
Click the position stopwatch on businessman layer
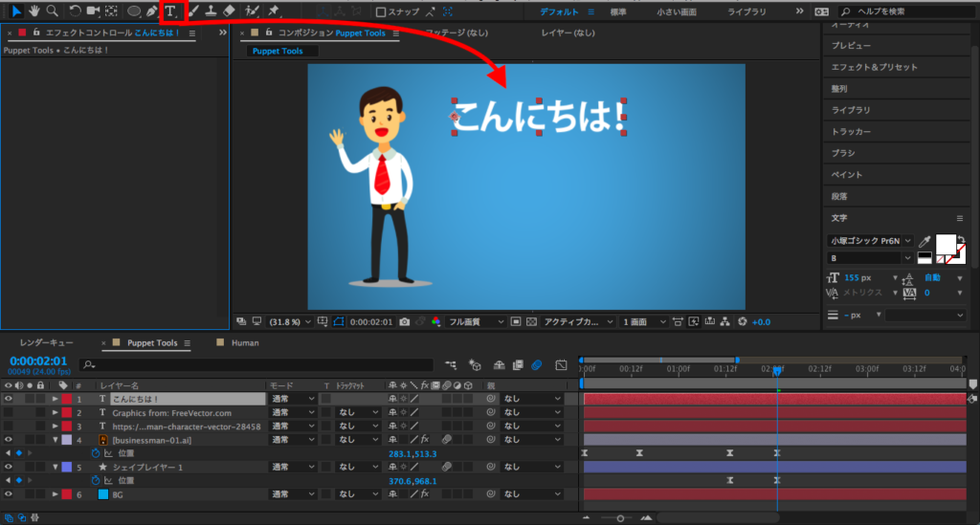96,453
